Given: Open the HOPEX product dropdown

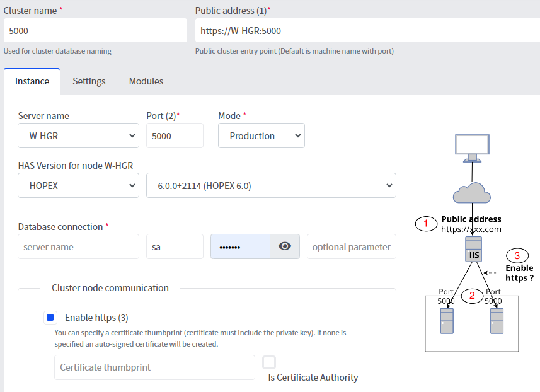Looking at the screenshot, I should [x=79, y=185].
